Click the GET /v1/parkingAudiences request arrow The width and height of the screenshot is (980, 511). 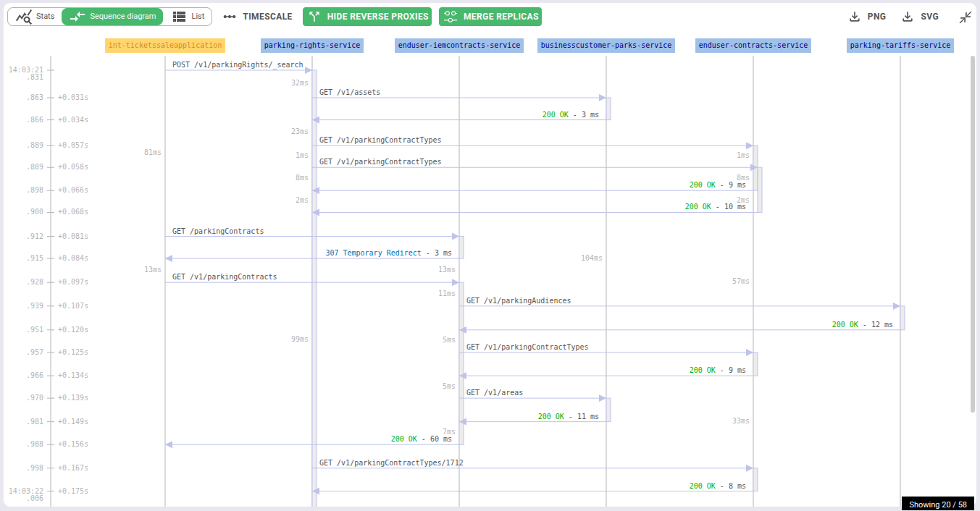point(519,300)
